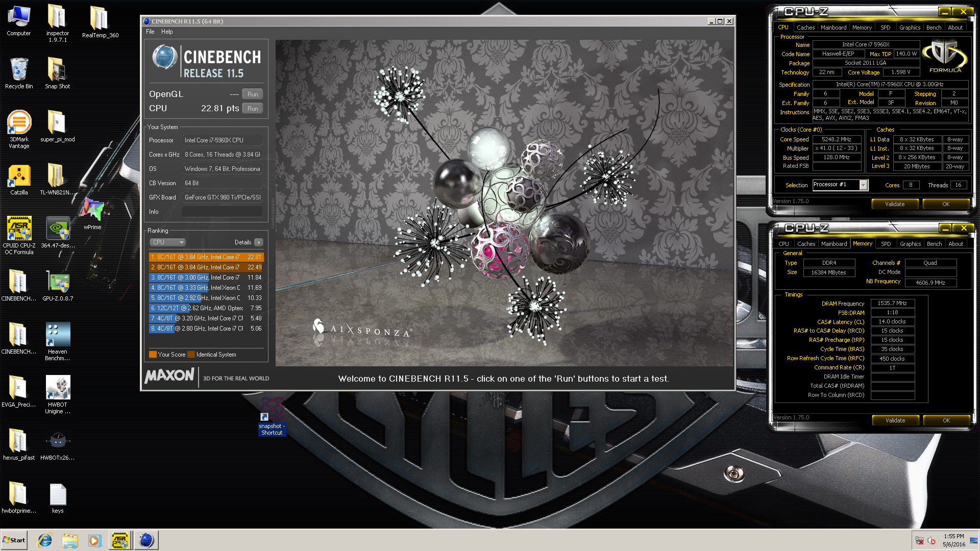Open the HWBOTx26... application icon
980x551 pixels.
(x=58, y=445)
